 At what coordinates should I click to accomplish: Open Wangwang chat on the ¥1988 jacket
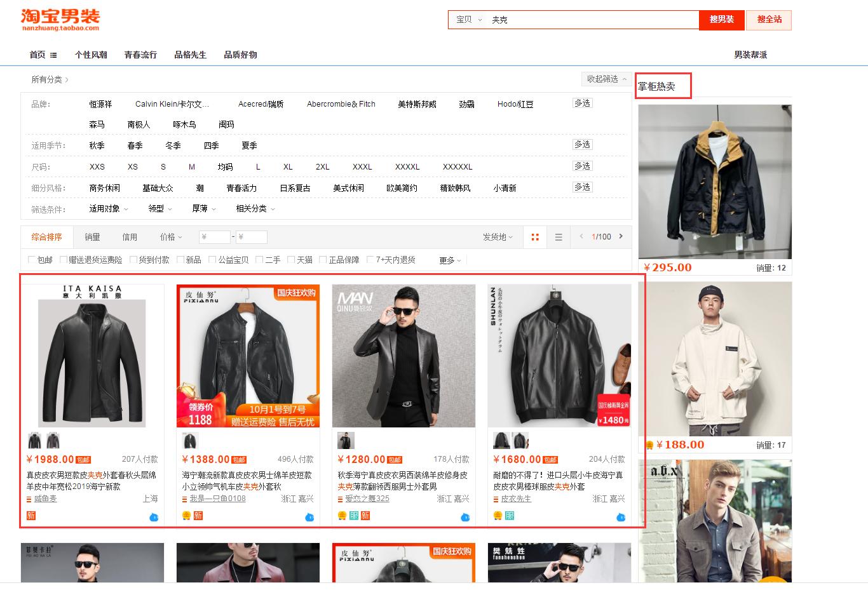click(153, 518)
